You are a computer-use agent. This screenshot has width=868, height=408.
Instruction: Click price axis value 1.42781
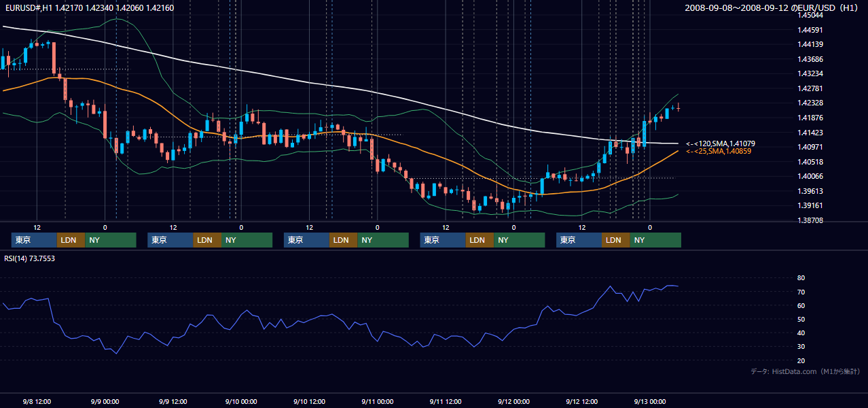(810, 88)
